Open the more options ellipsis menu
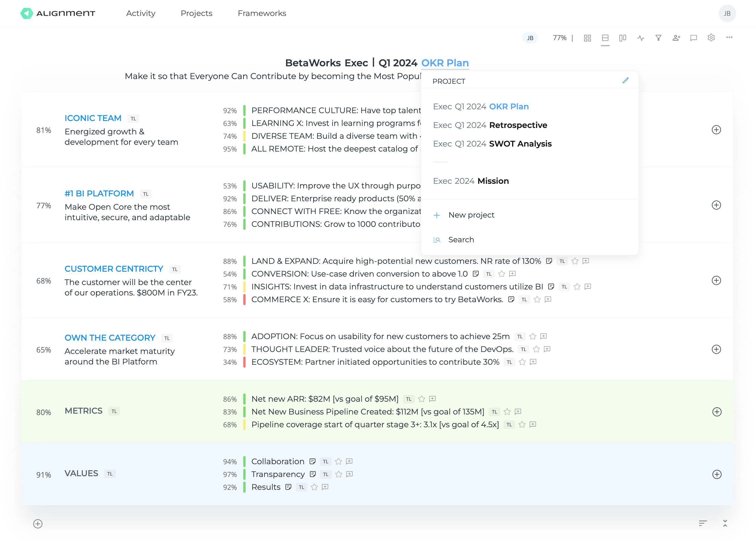Viewport: 756px width, 541px height. click(729, 38)
